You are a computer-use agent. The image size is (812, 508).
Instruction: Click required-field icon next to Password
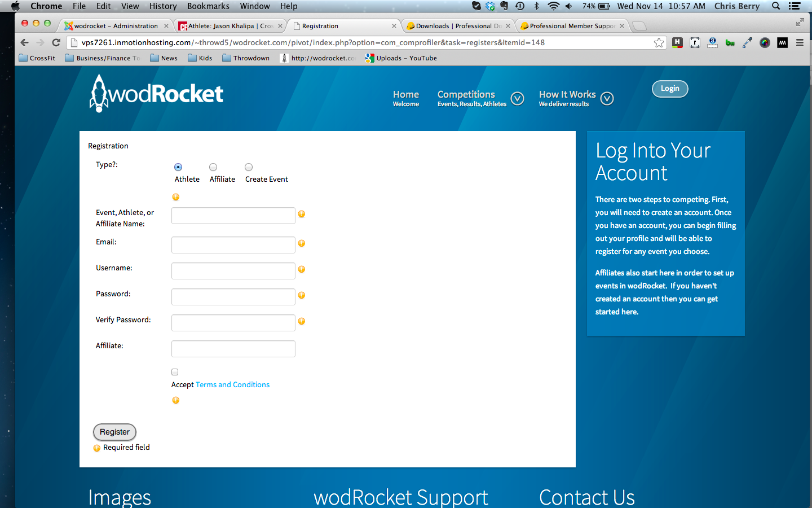click(302, 295)
